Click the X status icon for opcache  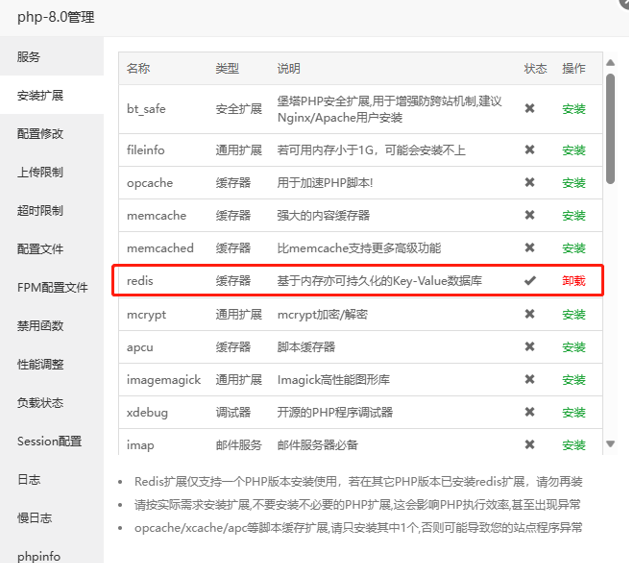530,183
